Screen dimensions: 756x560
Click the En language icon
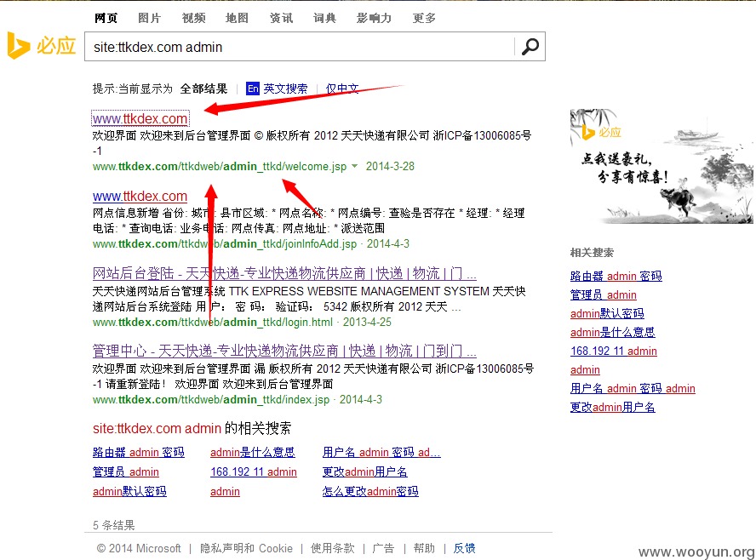tap(253, 89)
